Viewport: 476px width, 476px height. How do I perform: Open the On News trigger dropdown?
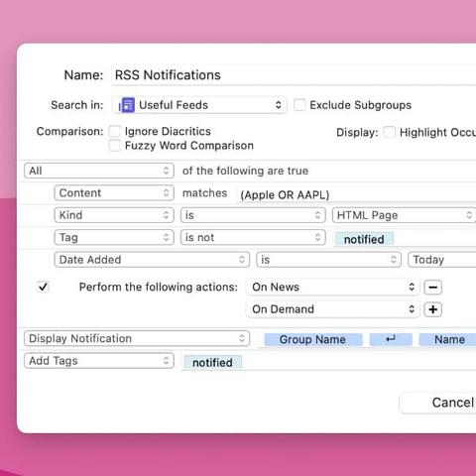click(x=333, y=288)
